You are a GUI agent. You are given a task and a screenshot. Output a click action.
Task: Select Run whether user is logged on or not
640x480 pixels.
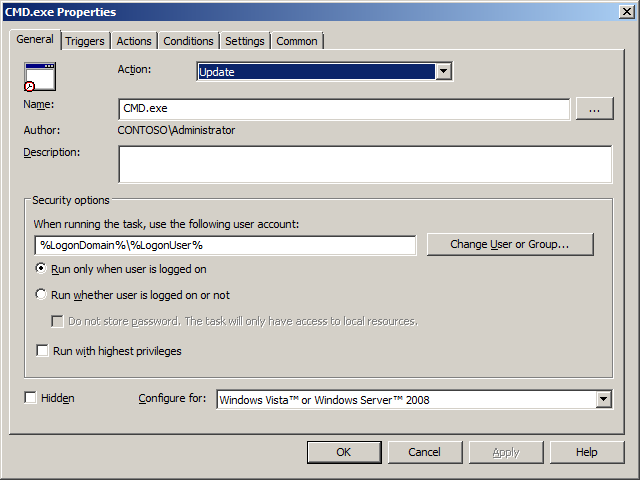[41, 295]
